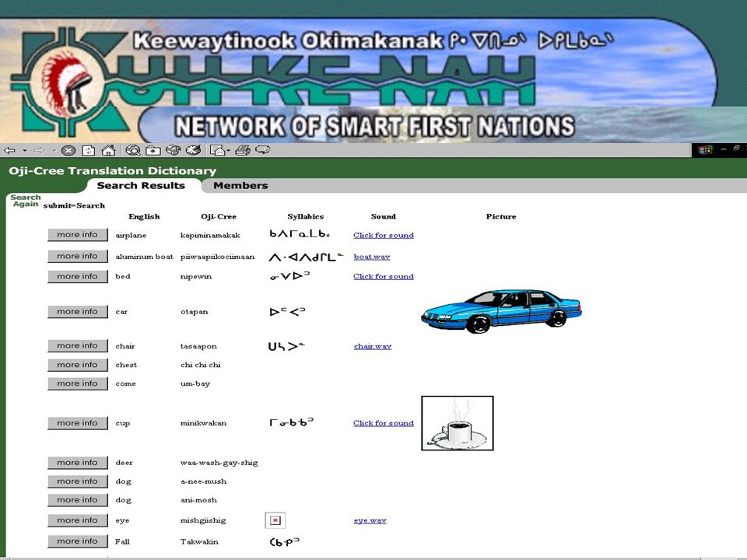Click the Stop loading icon
This screenshot has height=560, width=747.
coord(68,150)
